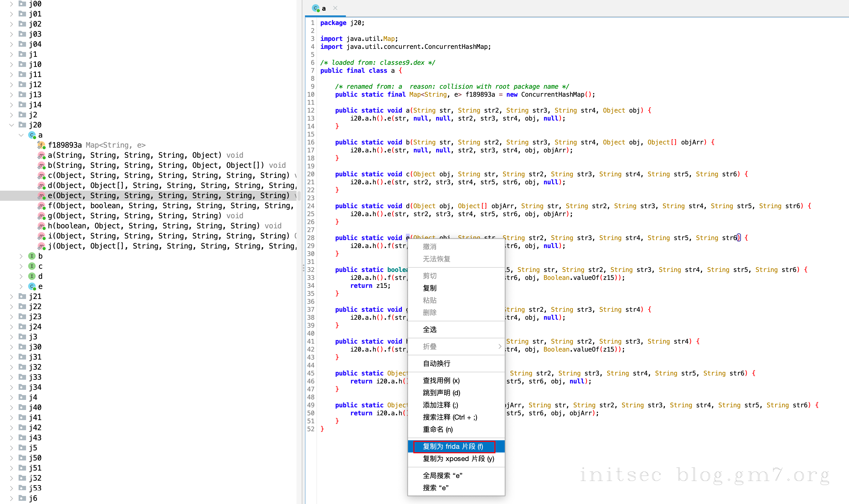Click the interface icon next to b
The height and width of the screenshot is (504, 849).
tap(32, 256)
